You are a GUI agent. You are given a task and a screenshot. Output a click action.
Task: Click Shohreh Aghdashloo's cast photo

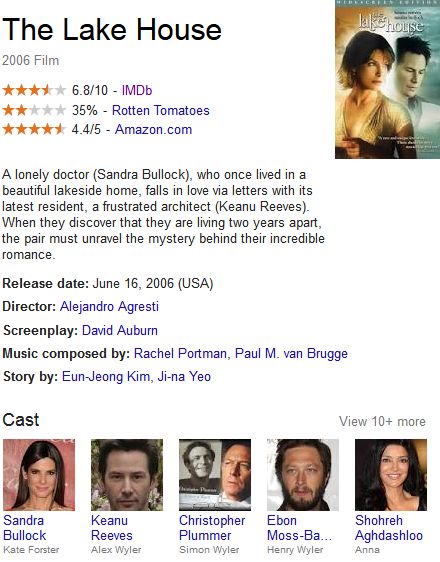(391, 475)
